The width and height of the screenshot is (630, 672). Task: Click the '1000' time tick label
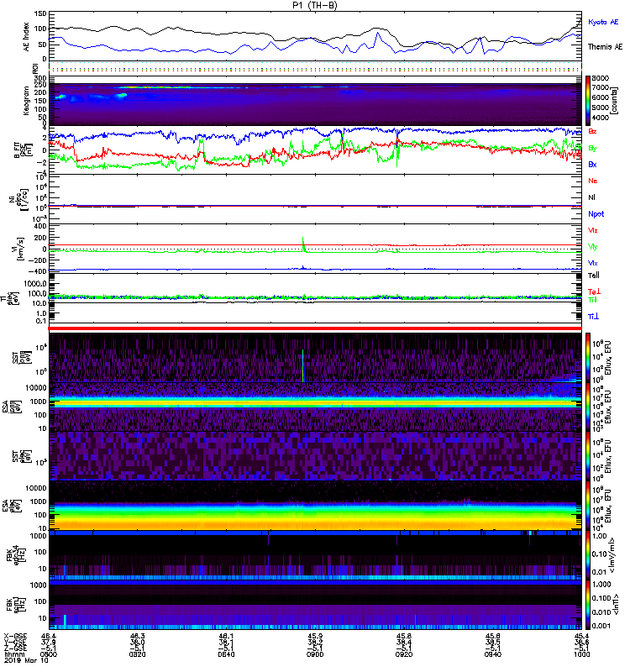coord(581,654)
